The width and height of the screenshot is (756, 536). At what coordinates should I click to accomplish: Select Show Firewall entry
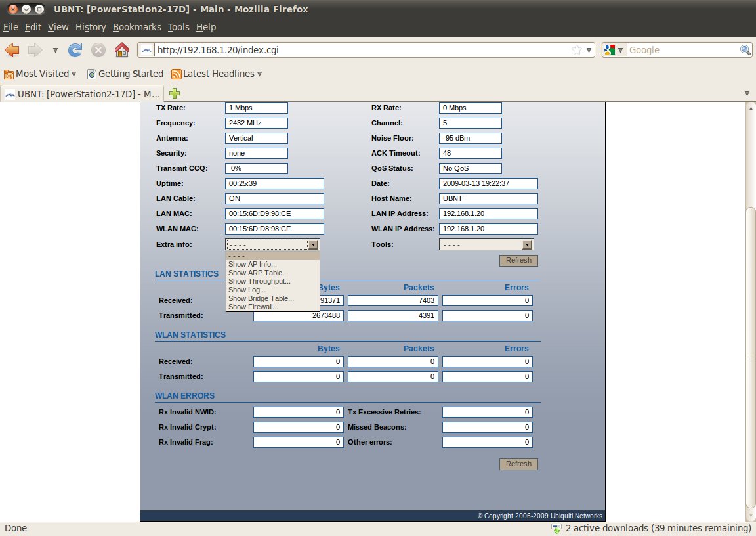click(x=253, y=307)
